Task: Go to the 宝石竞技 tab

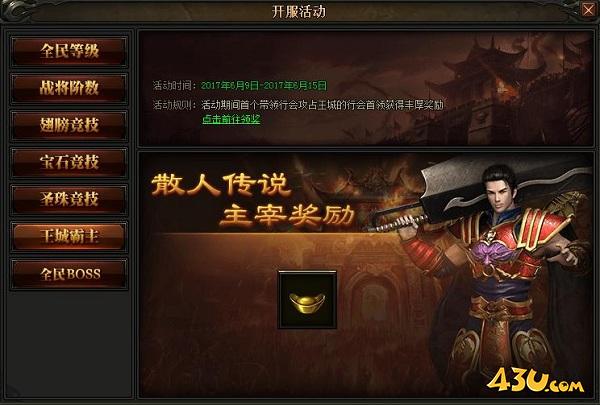Action: 69,163
